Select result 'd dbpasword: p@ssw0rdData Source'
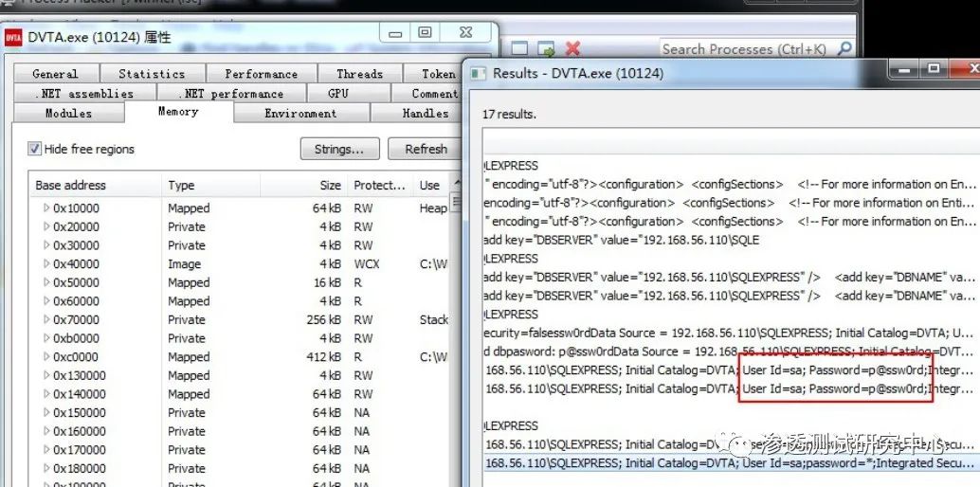This screenshot has height=487, width=980. 729,352
